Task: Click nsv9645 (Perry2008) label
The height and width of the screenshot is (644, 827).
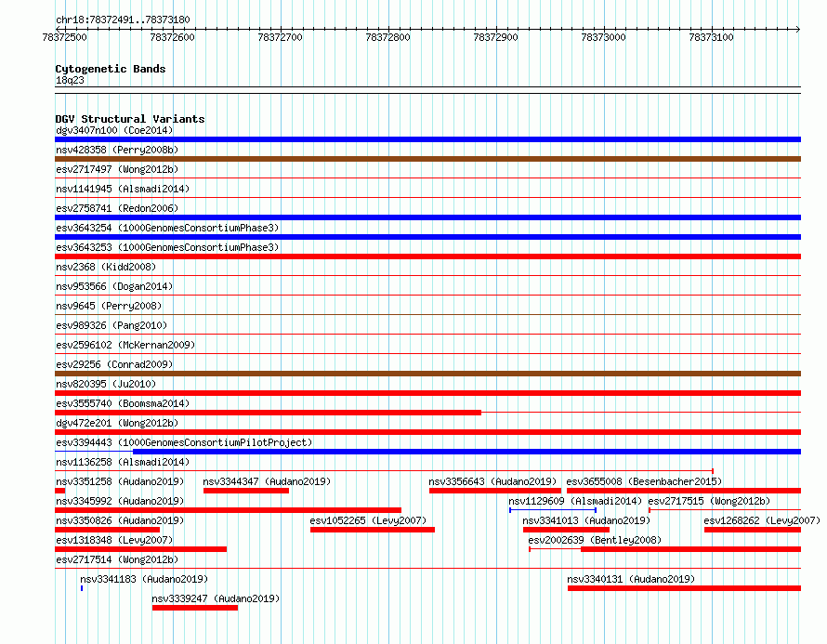Action: pos(109,306)
